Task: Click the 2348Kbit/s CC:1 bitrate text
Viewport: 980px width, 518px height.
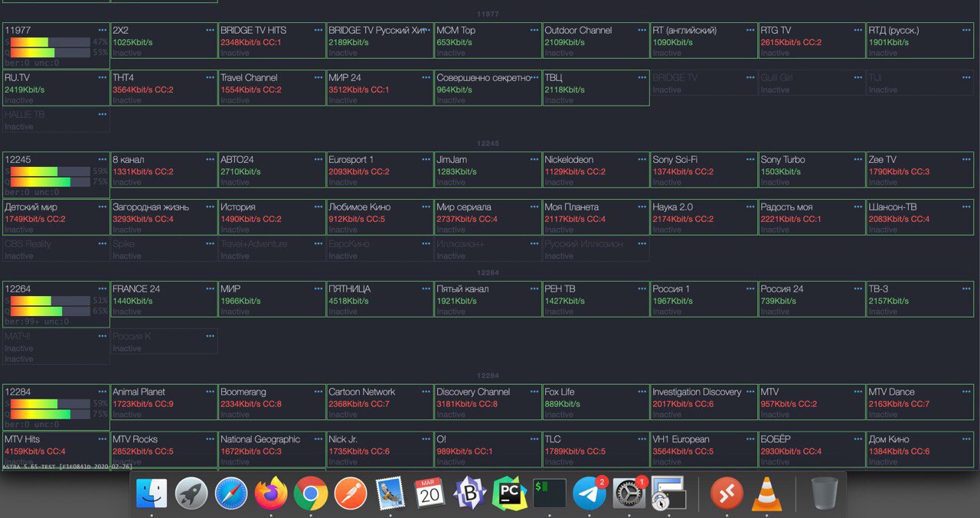Action: click(251, 43)
